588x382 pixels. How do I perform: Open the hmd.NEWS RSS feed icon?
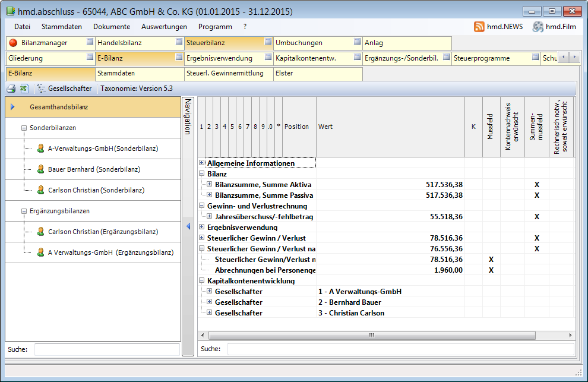click(x=479, y=27)
